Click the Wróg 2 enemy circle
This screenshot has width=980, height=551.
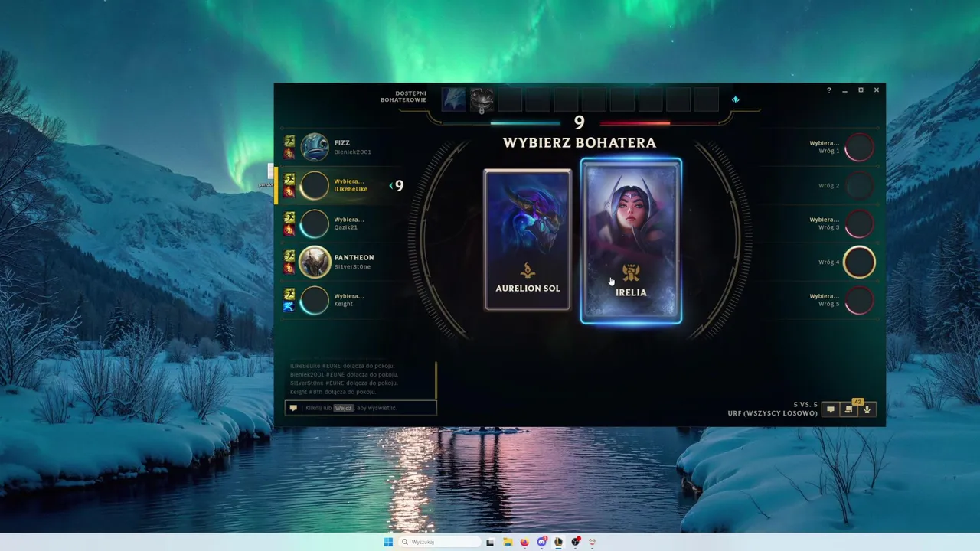[859, 185]
